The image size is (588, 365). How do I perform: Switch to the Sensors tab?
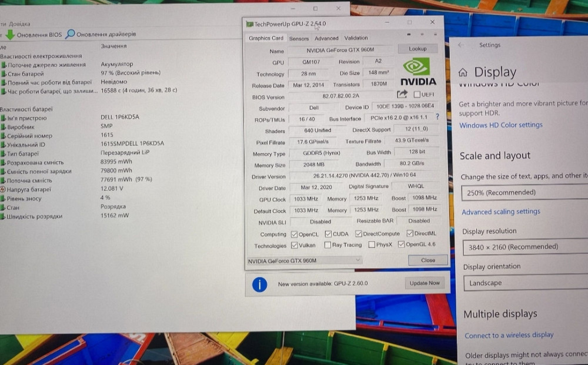tap(299, 38)
